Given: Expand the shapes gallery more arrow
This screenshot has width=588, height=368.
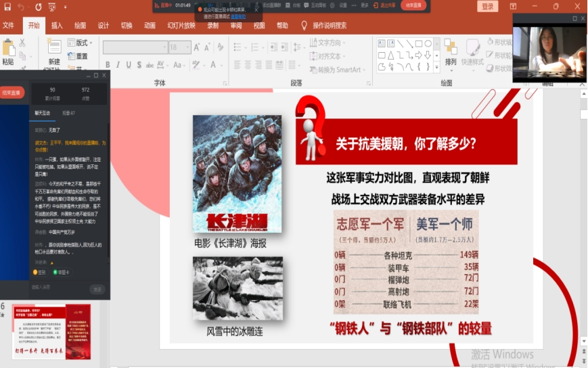Looking at the screenshot, I should coord(436,66).
